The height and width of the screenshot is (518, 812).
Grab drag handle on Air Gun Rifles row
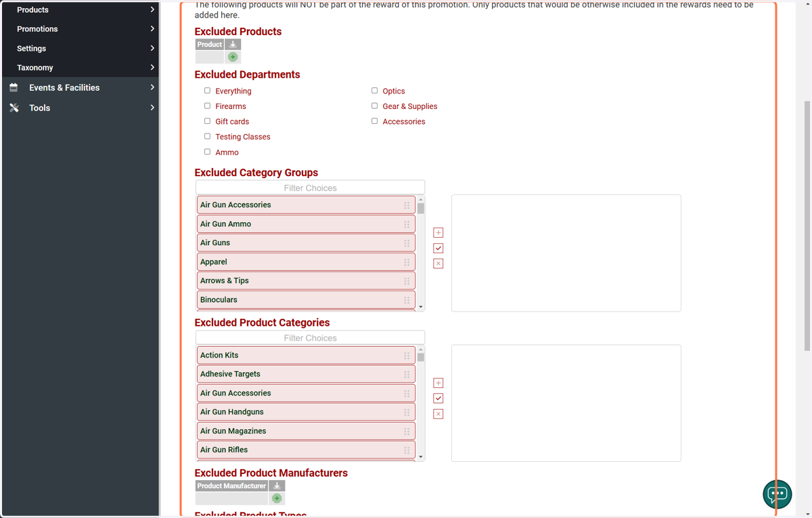[407, 450]
